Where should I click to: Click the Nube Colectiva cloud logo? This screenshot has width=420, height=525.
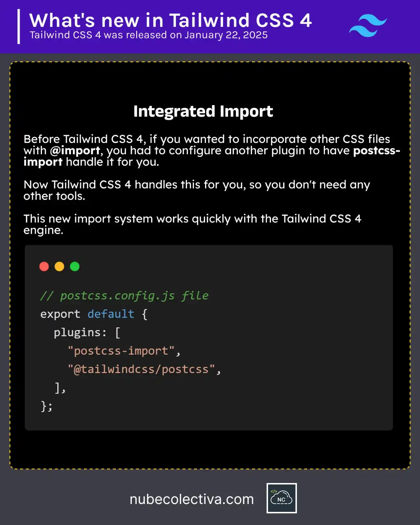(282, 498)
